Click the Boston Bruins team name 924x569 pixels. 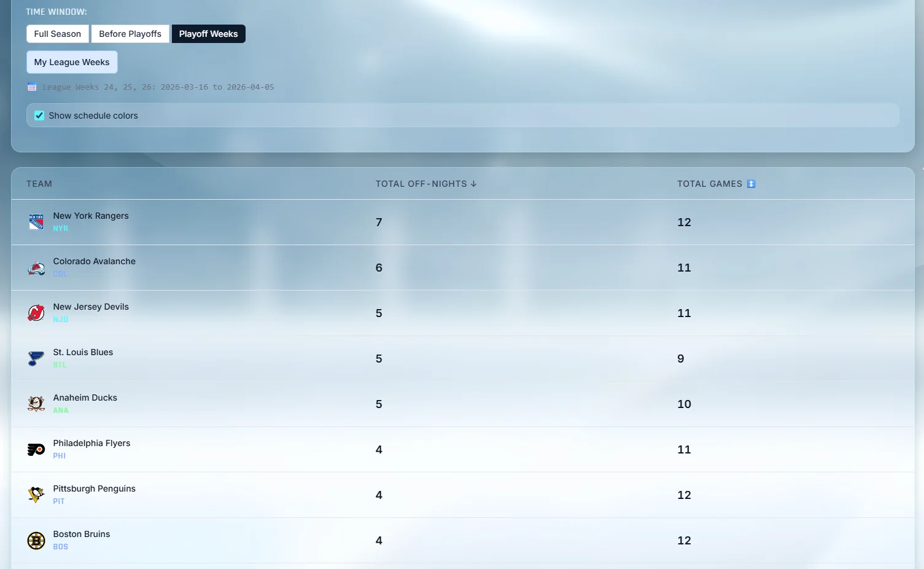point(82,534)
